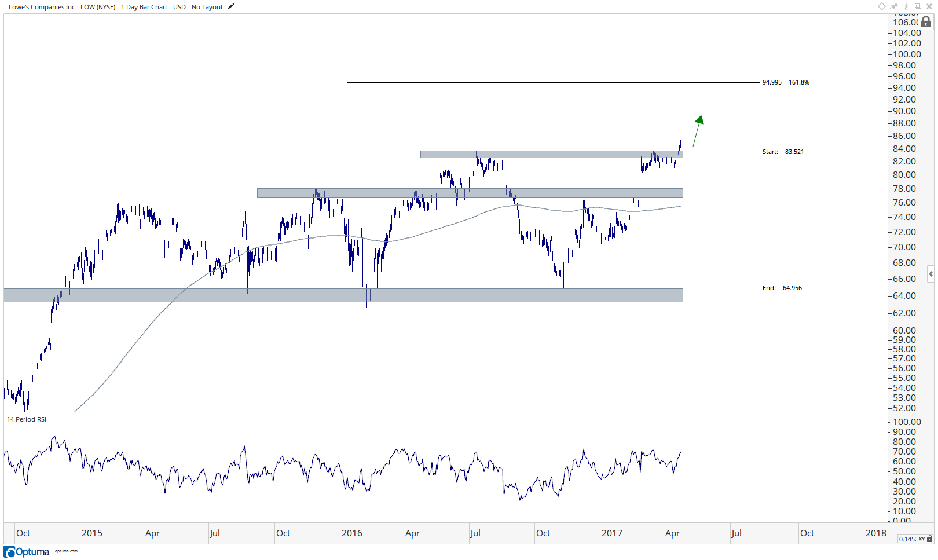Click the 100.00 label on the price scale

pyautogui.click(x=907, y=54)
